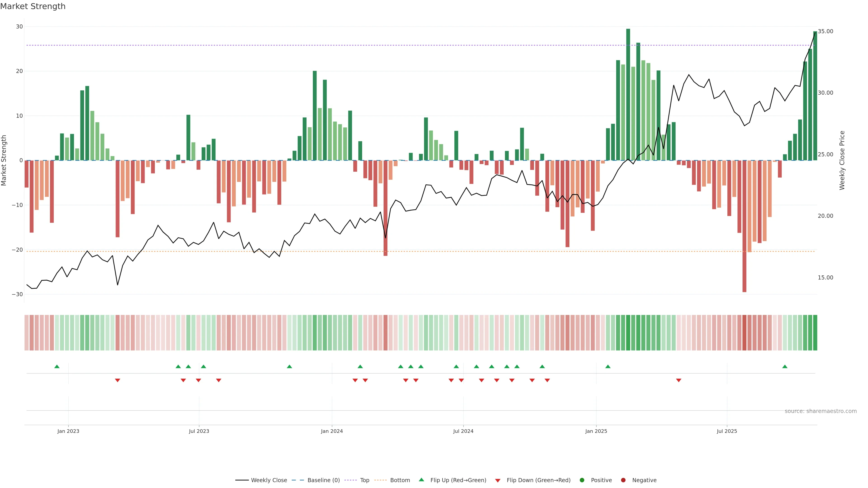Click the Jul 2025 x-axis label

tap(726, 431)
